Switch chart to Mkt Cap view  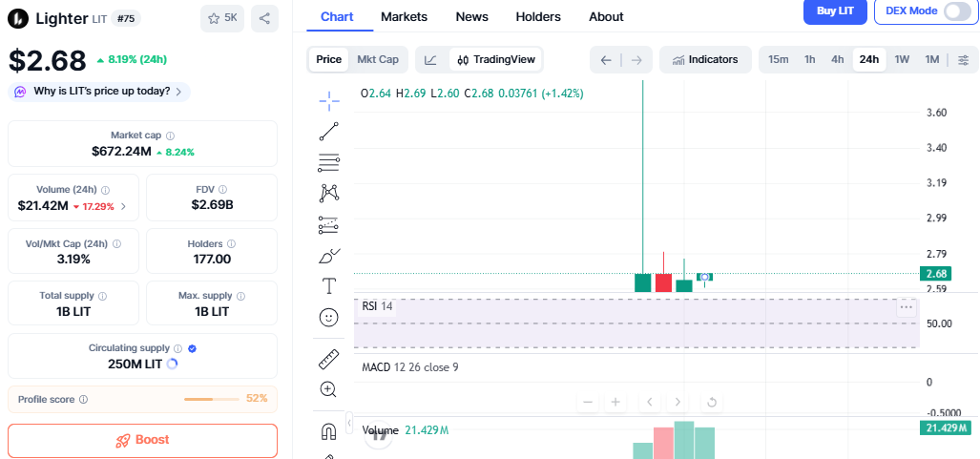378,59
